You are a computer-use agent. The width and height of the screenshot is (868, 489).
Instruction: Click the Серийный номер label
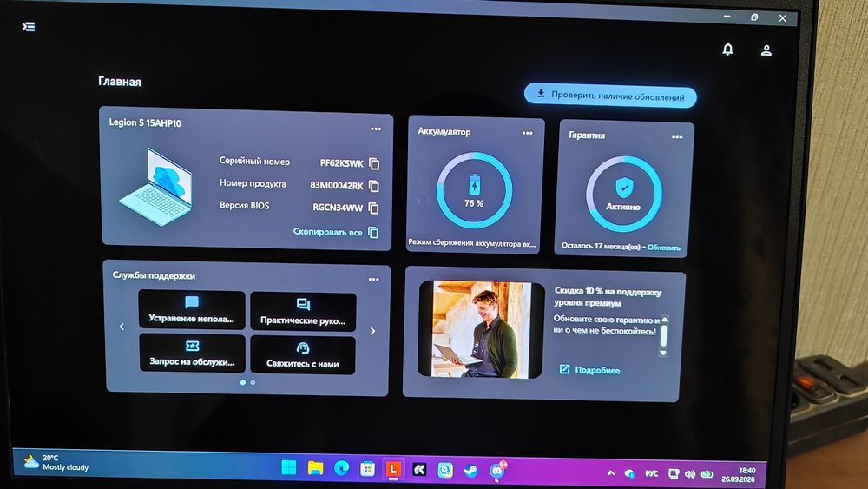click(x=254, y=162)
